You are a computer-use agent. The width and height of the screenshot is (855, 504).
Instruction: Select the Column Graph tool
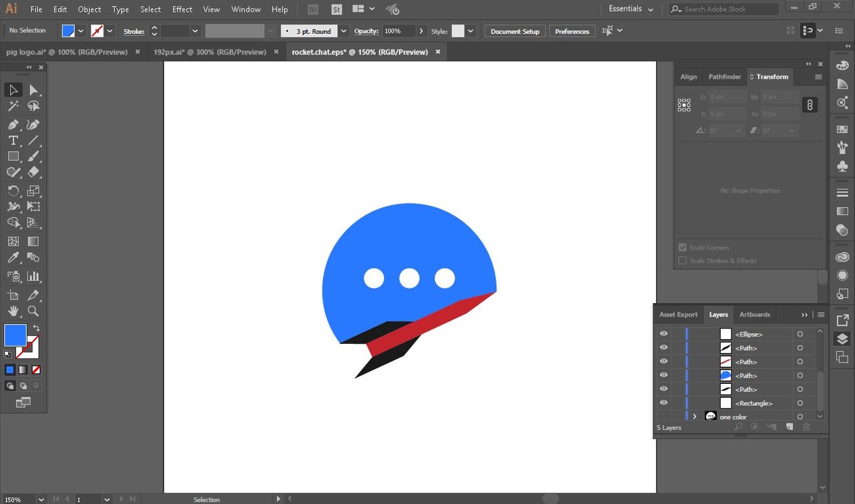33,276
